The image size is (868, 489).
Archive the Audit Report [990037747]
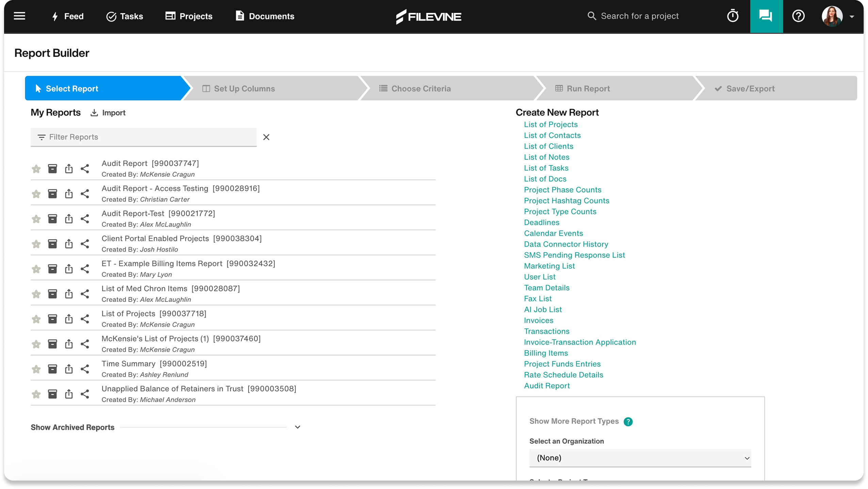(52, 169)
